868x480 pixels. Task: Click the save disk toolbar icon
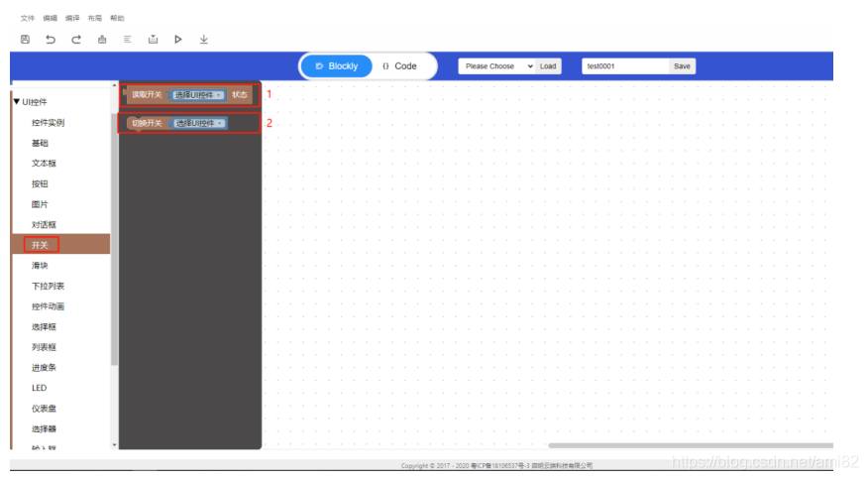[x=25, y=40]
